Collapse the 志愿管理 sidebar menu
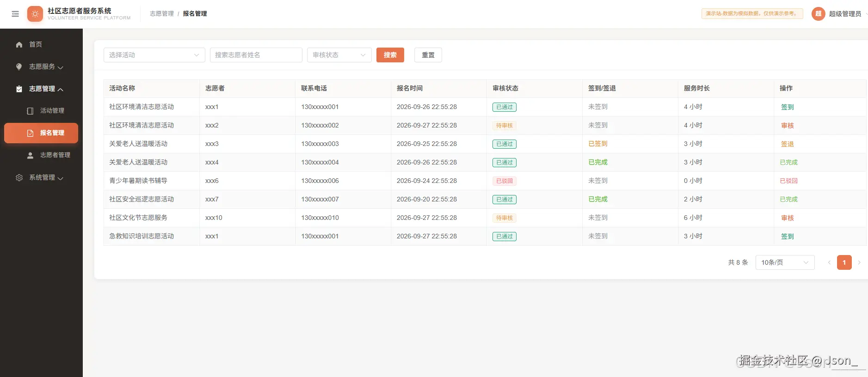 [x=41, y=89]
